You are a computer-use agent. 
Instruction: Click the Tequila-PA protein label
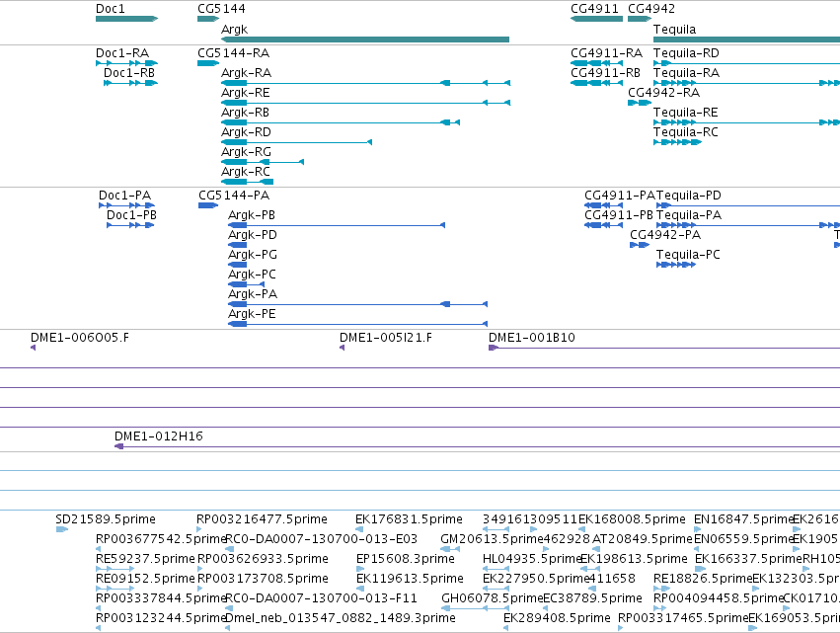689,215
